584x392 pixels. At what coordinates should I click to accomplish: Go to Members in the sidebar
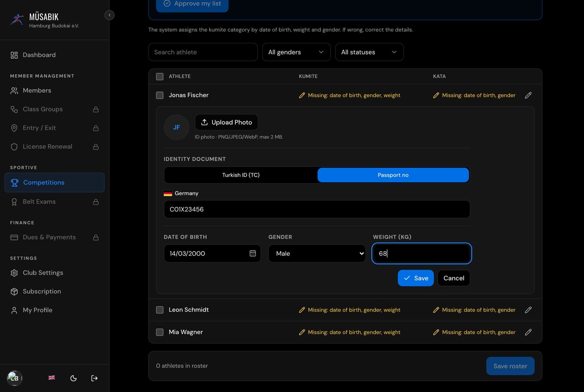[x=54, y=90]
